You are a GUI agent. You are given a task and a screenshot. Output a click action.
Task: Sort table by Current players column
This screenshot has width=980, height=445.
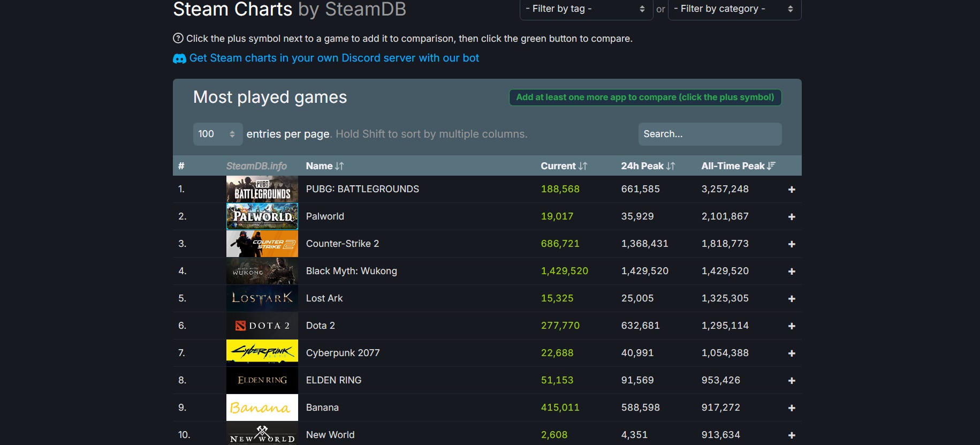point(564,166)
